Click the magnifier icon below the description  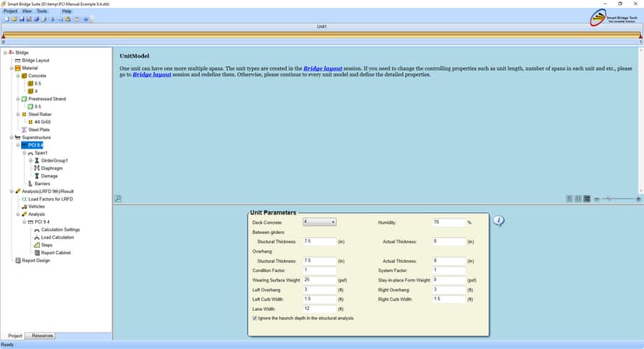coord(118,199)
